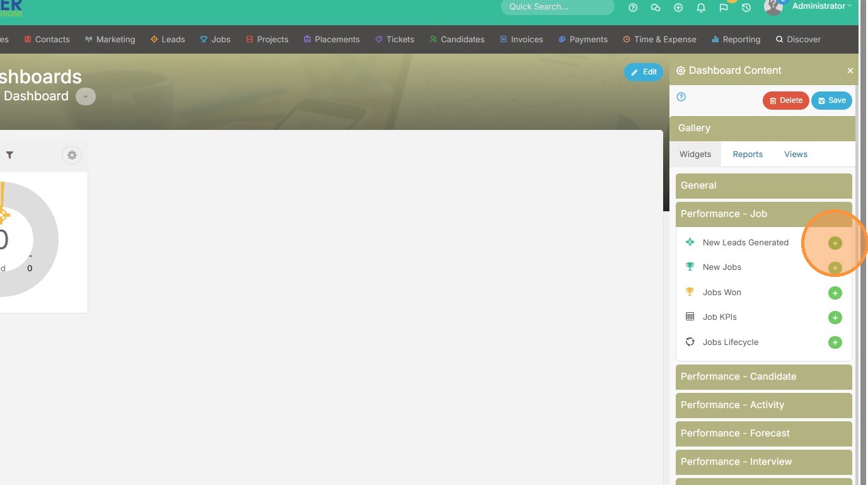868x485 pixels.
Task: Expand the General widget section
Action: pos(763,185)
